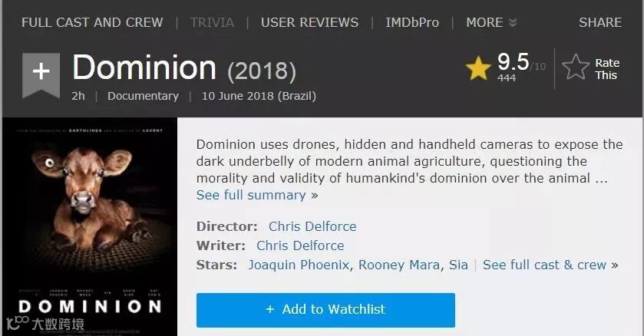Click Add to Watchlist button
Image resolution: width=644 pixels, height=336 pixels.
click(325, 310)
